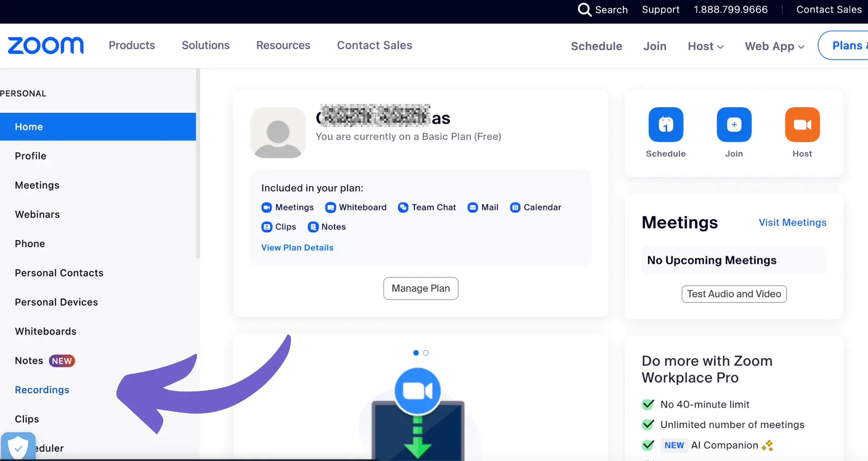
Task: Click Join in the top navigation
Action: point(655,46)
